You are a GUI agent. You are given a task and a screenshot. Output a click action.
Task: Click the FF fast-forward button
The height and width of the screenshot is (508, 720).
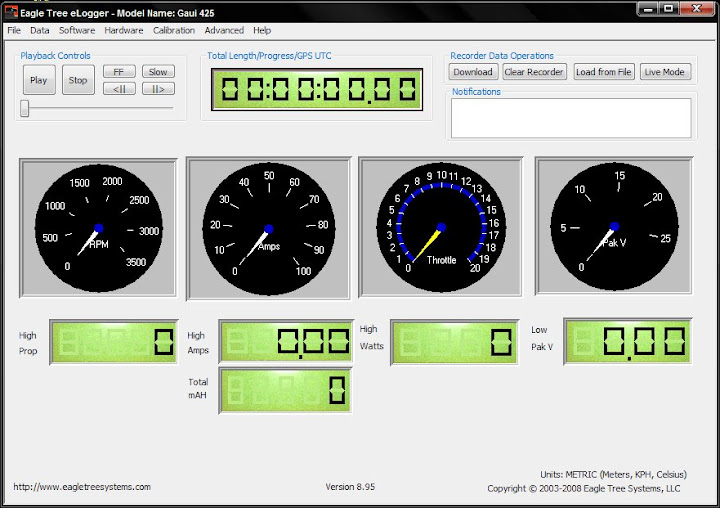[x=119, y=72]
